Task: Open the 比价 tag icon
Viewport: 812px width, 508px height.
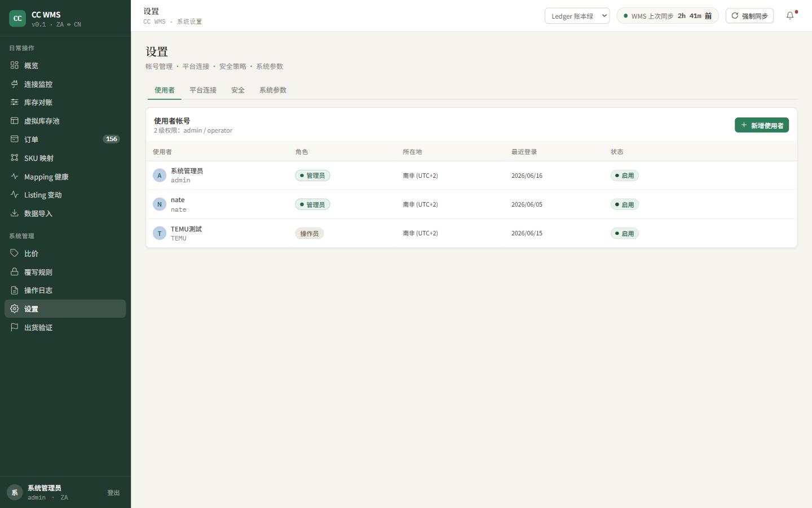Action: click(x=15, y=253)
